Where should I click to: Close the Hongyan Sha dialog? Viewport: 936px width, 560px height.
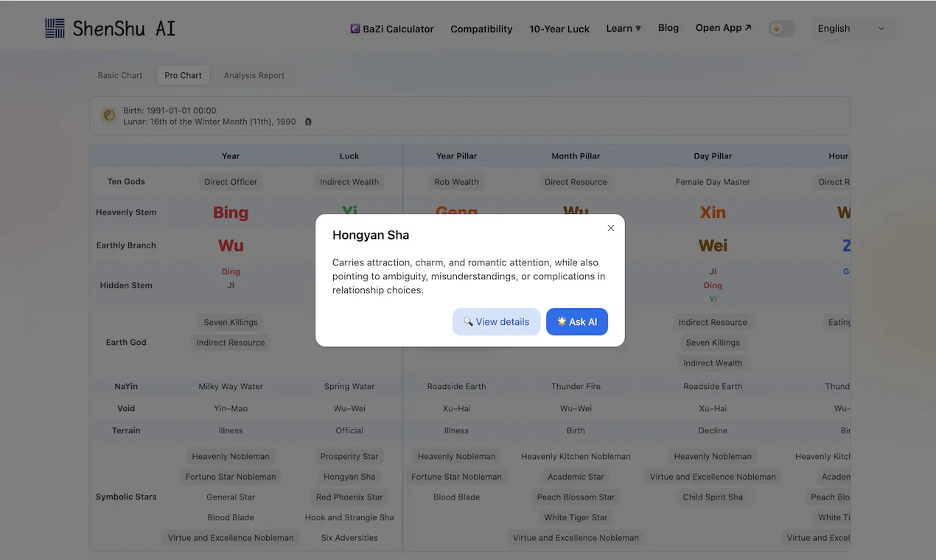point(610,228)
